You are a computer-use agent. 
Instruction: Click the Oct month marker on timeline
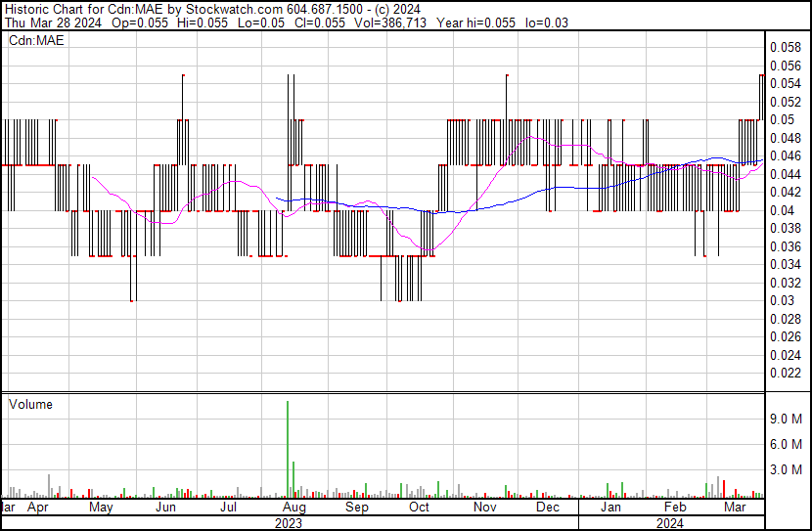420,509
